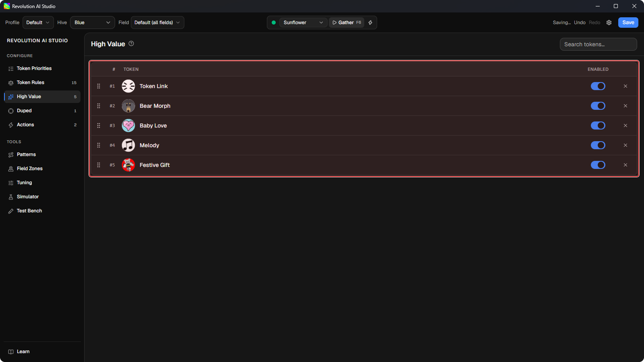The height and width of the screenshot is (362, 644).
Task: Click the Festive Gift token icon
Action: click(128, 165)
